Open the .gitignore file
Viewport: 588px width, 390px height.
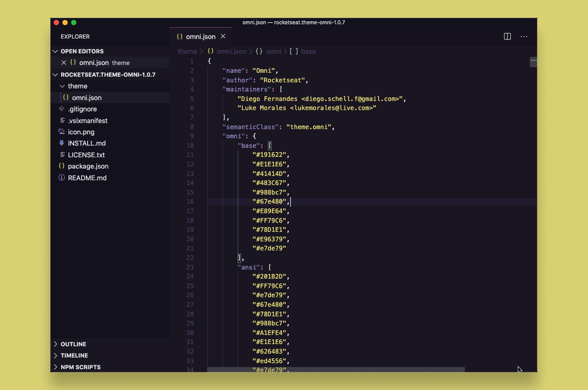click(82, 109)
